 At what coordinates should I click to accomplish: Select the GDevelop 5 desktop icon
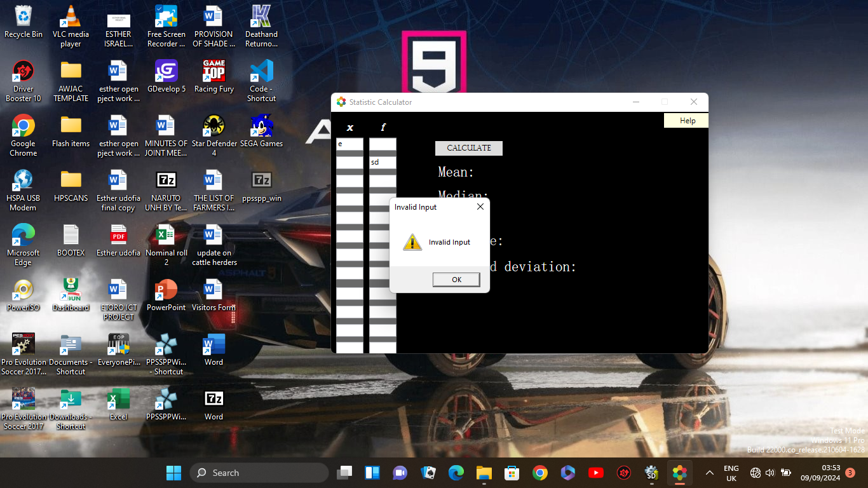click(x=166, y=77)
